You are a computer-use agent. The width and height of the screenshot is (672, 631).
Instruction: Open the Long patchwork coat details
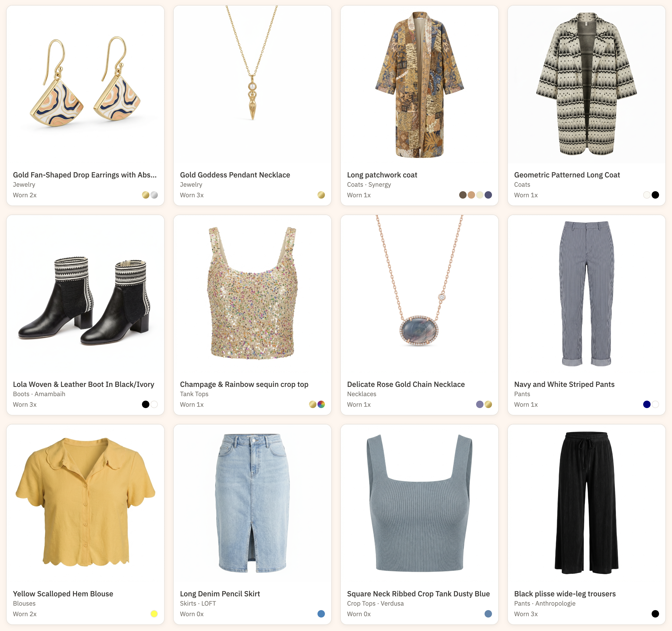(x=382, y=175)
